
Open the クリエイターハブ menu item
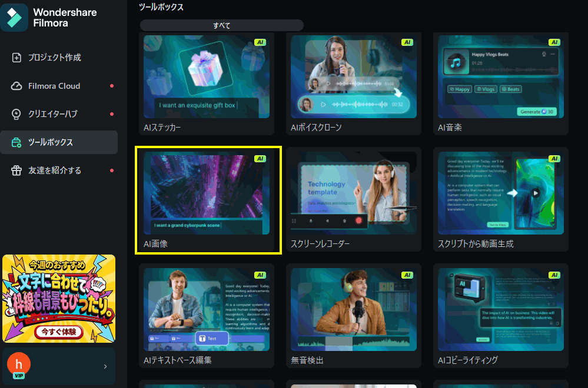click(x=59, y=114)
